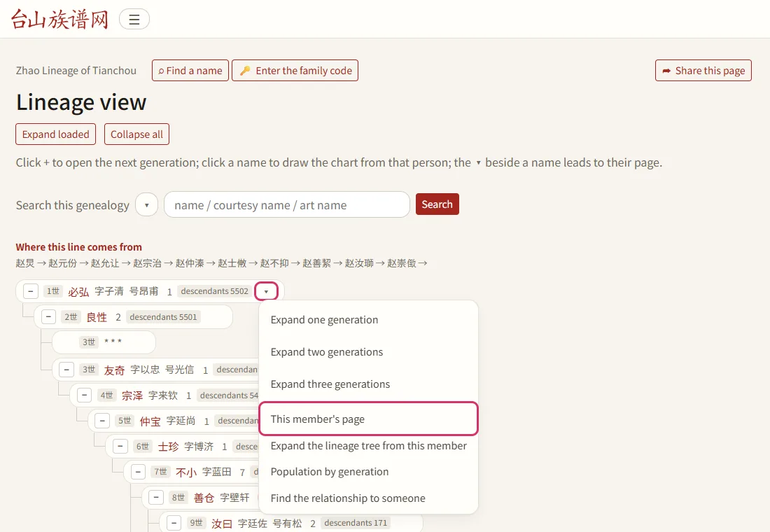Collapse the 7世 不小 branch

pos(138,472)
